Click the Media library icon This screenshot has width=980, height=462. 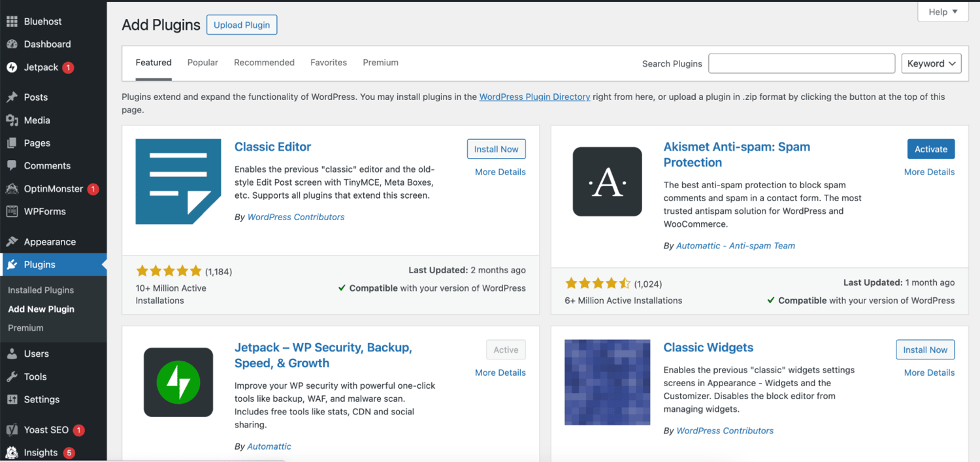pos(12,120)
